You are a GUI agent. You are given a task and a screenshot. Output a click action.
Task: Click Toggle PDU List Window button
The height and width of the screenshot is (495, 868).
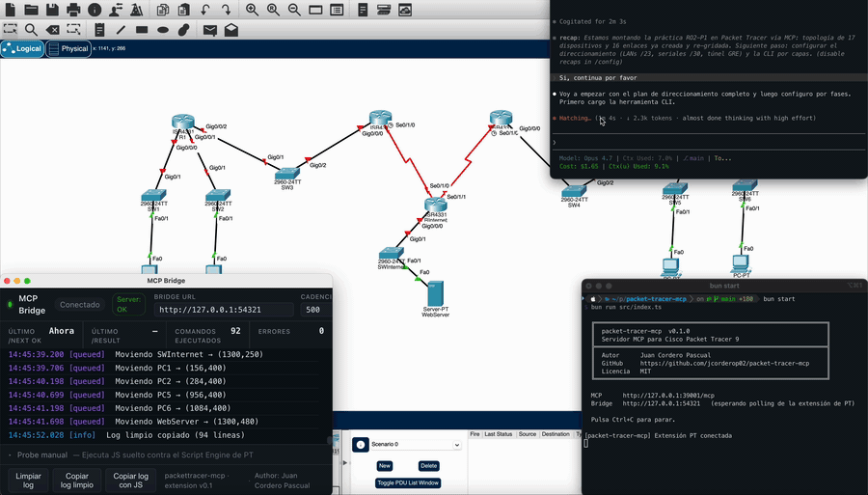click(408, 482)
